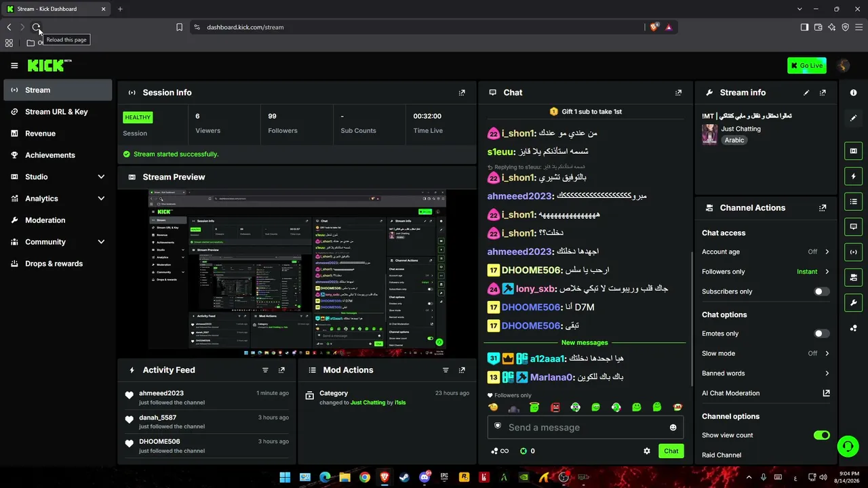Toggle the lightning activity feed widget in right sidebar

854,176
